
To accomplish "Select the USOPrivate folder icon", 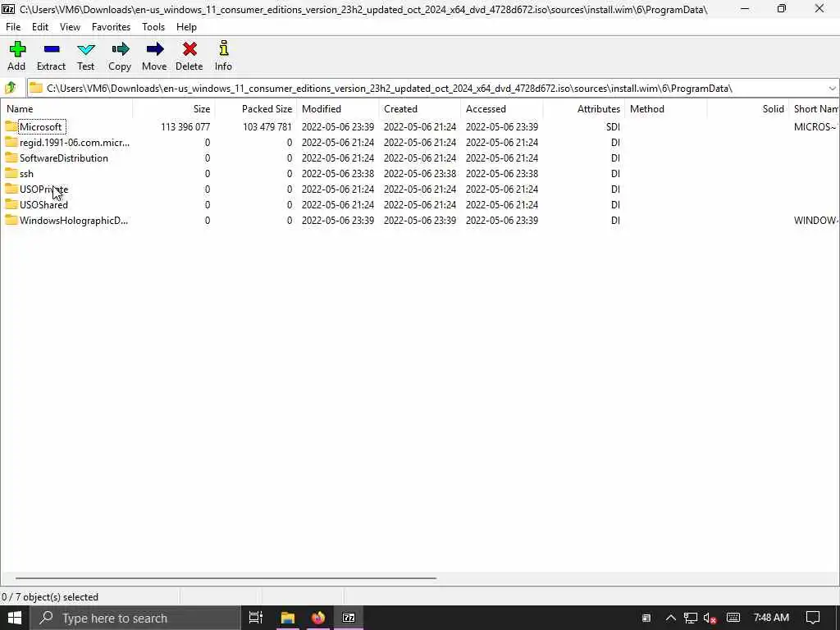I will point(11,189).
